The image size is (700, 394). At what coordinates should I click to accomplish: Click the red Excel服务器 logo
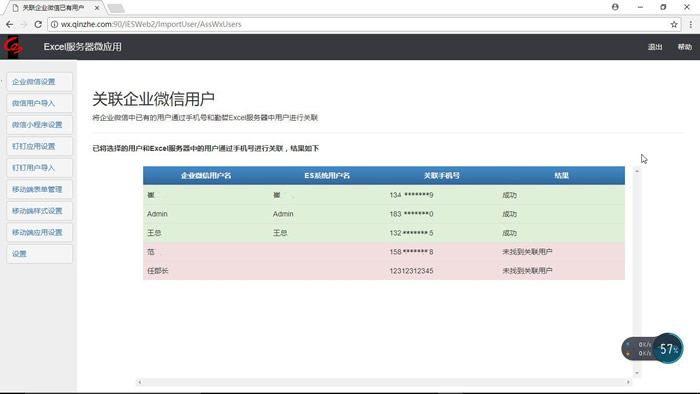[13, 46]
